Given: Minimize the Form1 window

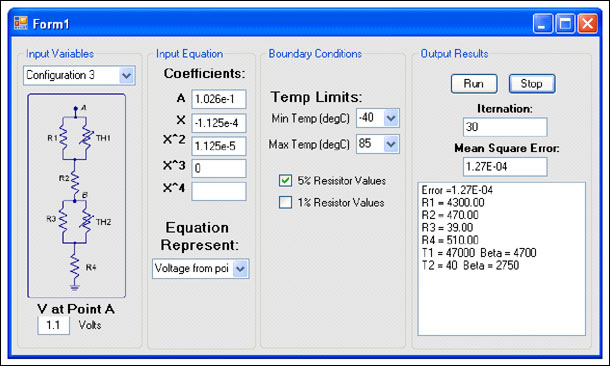Looking at the screenshot, I should [x=543, y=24].
